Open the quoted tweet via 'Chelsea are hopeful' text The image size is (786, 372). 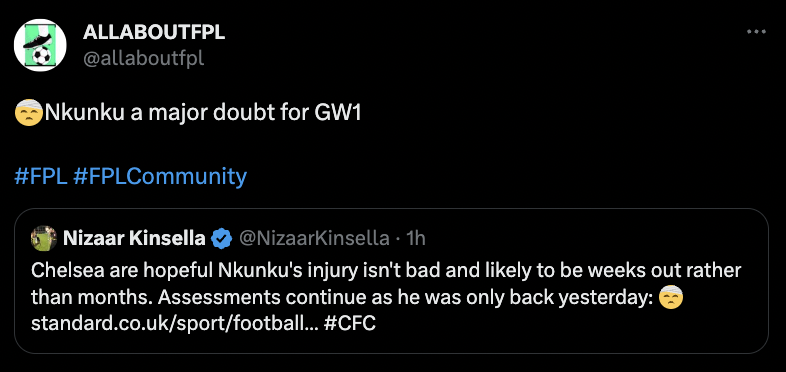tap(122, 271)
